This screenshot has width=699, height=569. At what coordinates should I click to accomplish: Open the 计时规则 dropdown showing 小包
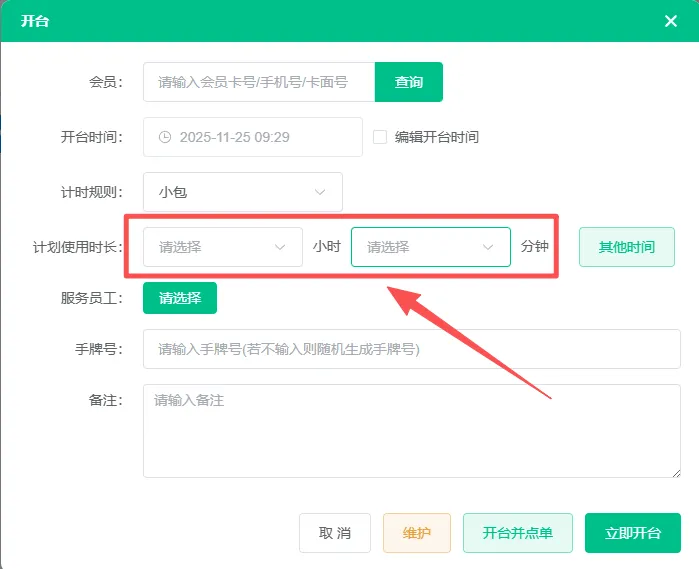click(243, 192)
